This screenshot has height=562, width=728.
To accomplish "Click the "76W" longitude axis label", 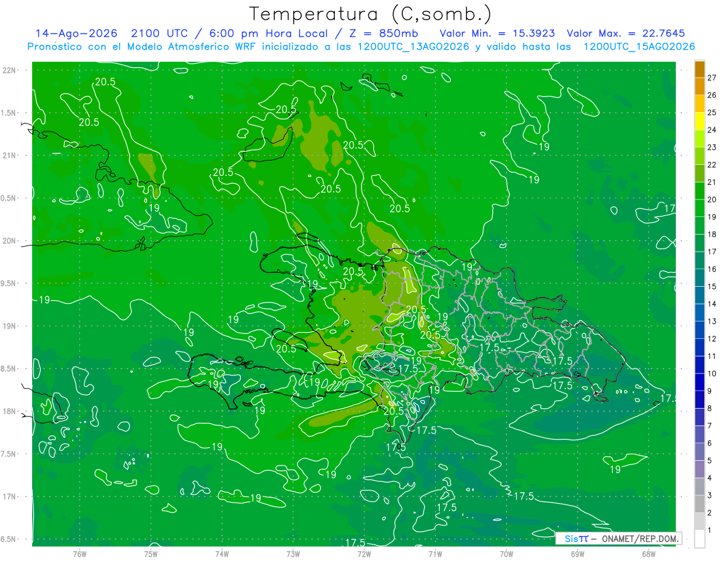I will click(79, 554).
